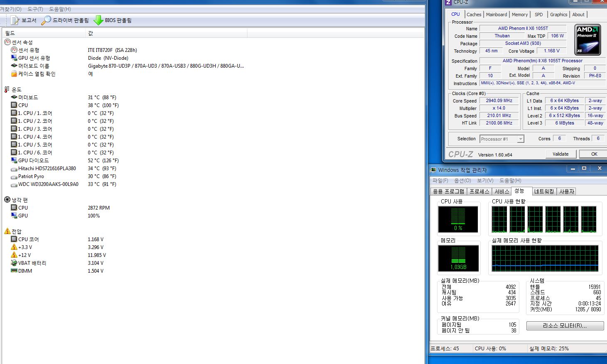Open 드라이버 판올림 driver update icon
607x364 pixels.
(x=46, y=20)
